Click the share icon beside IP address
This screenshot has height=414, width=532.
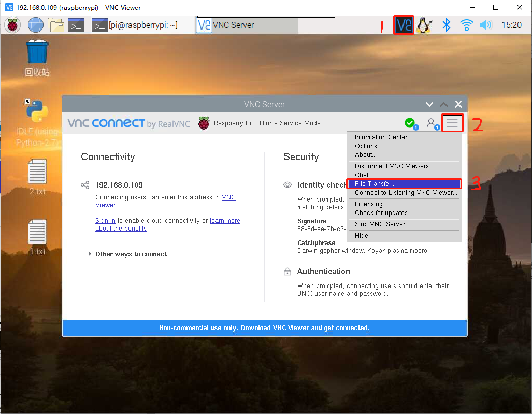pyautogui.click(x=85, y=185)
